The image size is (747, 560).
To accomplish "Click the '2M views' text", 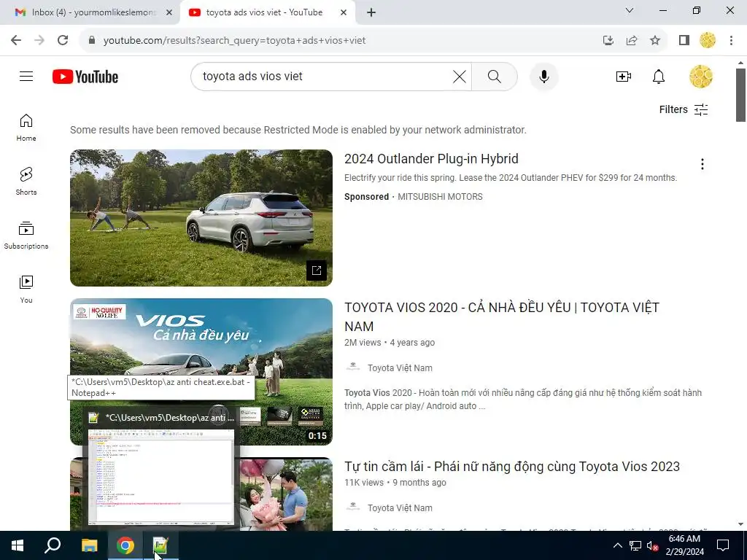I will coord(363,343).
